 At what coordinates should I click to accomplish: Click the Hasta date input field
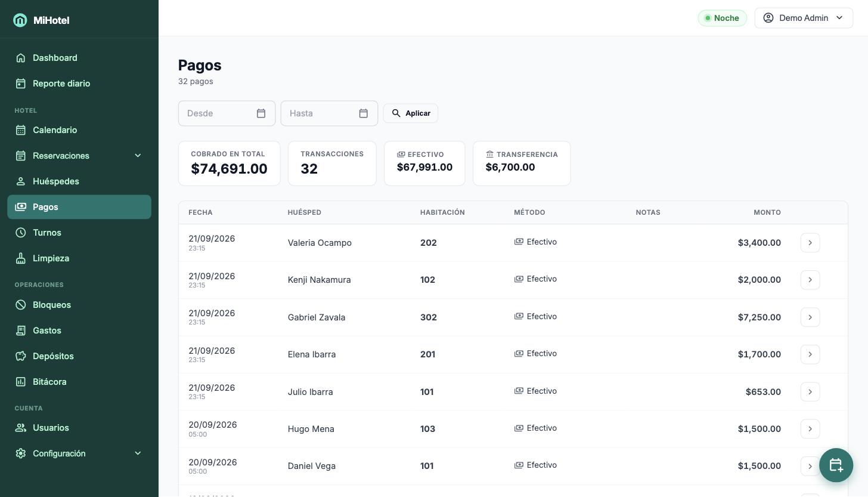pos(329,113)
